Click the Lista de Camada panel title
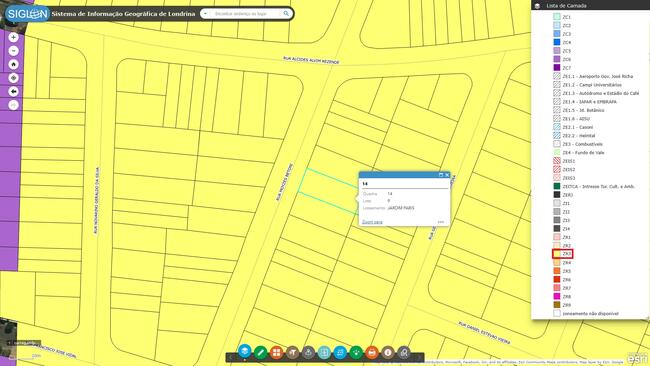The image size is (650, 366). pos(566,6)
